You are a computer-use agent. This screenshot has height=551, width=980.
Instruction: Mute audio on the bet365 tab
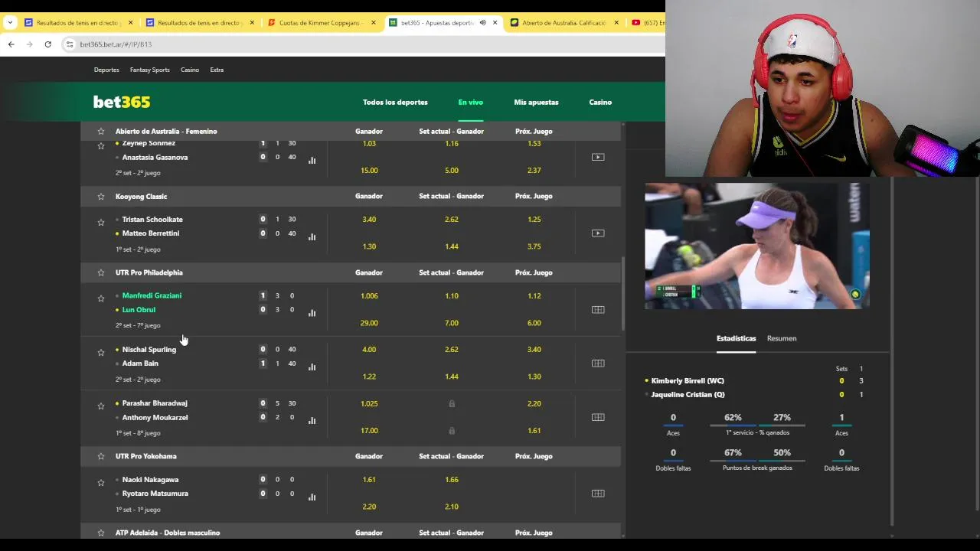(x=482, y=23)
